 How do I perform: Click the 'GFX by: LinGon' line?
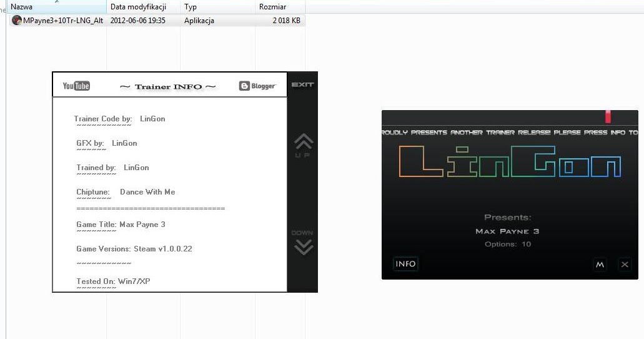pos(107,143)
